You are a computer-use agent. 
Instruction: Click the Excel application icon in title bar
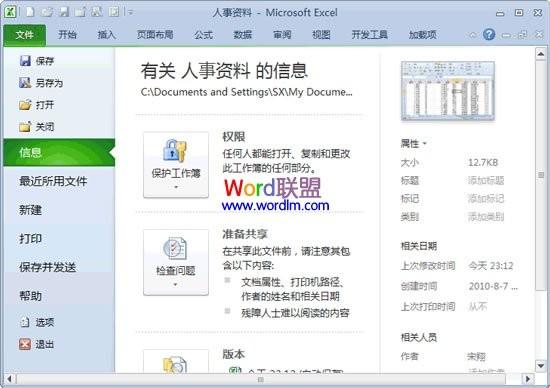10,12
